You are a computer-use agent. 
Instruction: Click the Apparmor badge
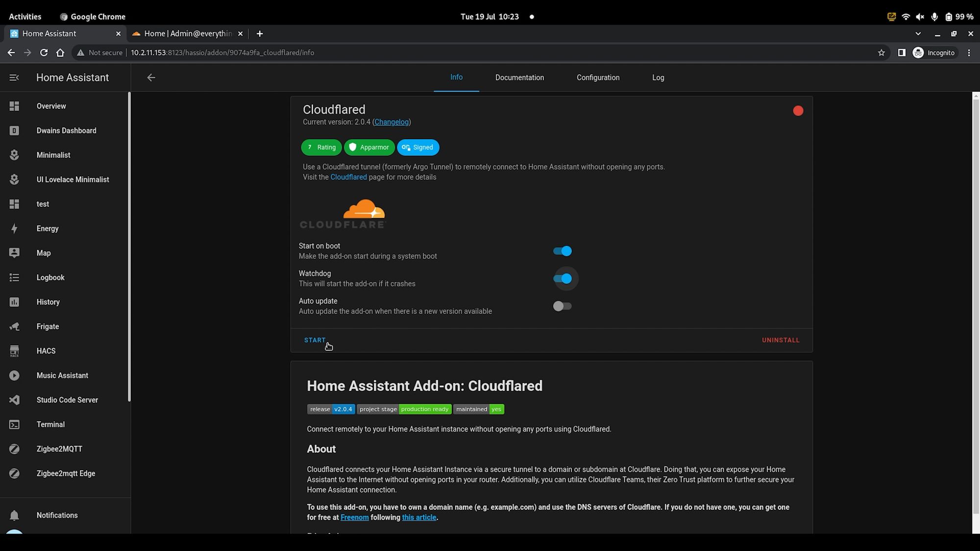click(369, 147)
